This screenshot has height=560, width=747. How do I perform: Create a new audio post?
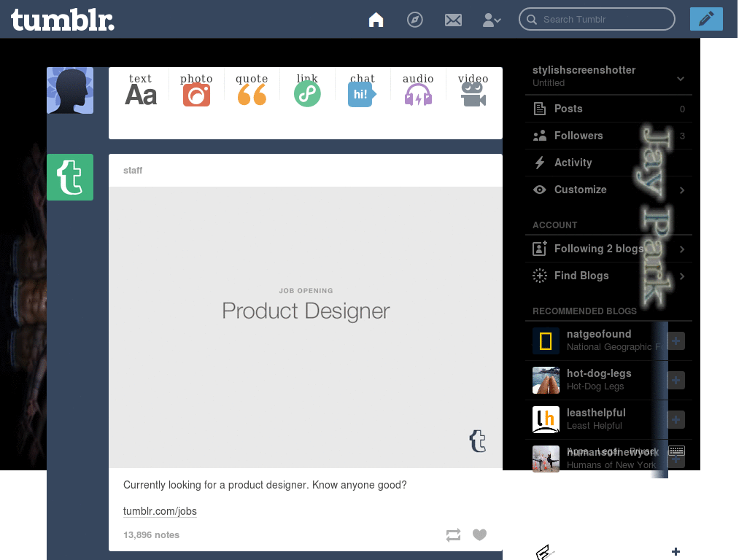coord(418,89)
